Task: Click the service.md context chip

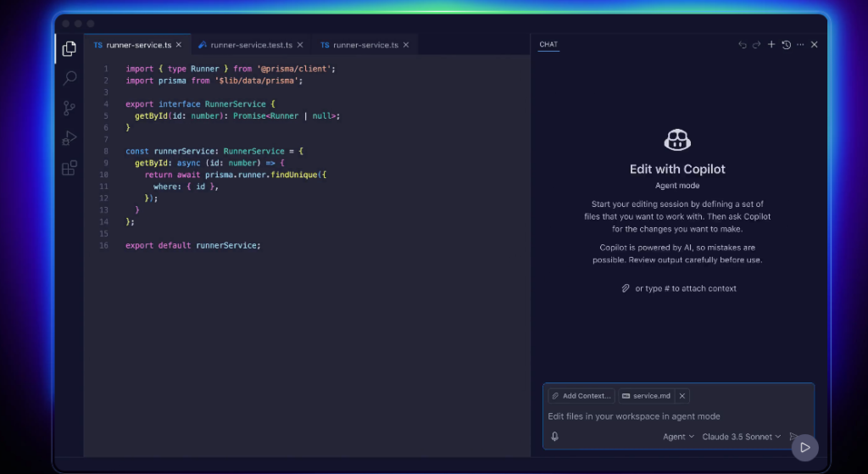Action: pyautogui.click(x=646, y=396)
